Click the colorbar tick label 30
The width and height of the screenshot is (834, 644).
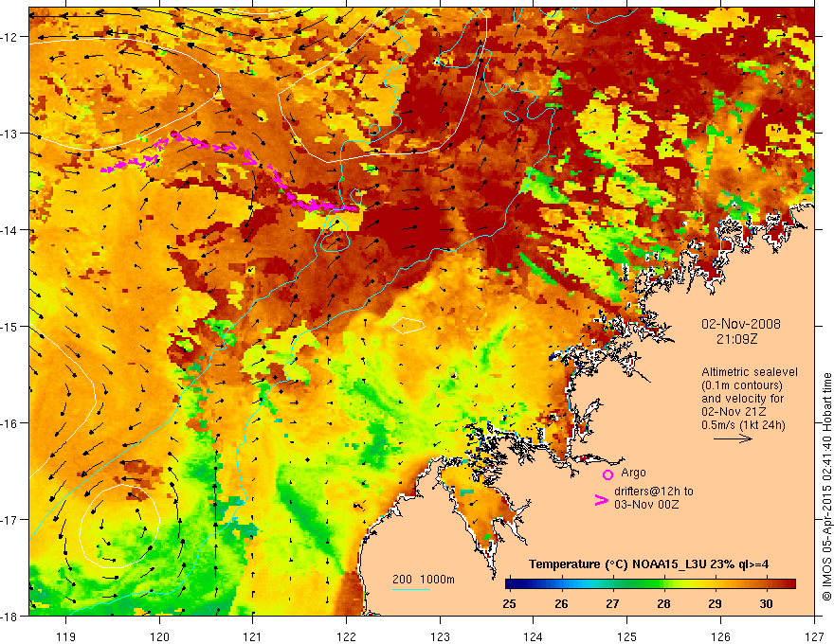point(766,604)
